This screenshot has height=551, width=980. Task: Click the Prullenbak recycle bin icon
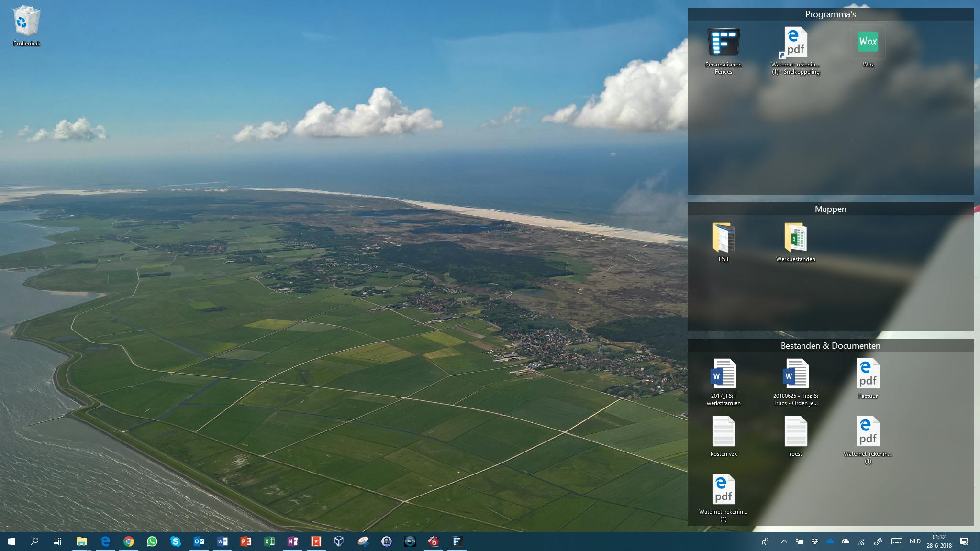click(27, 22)
